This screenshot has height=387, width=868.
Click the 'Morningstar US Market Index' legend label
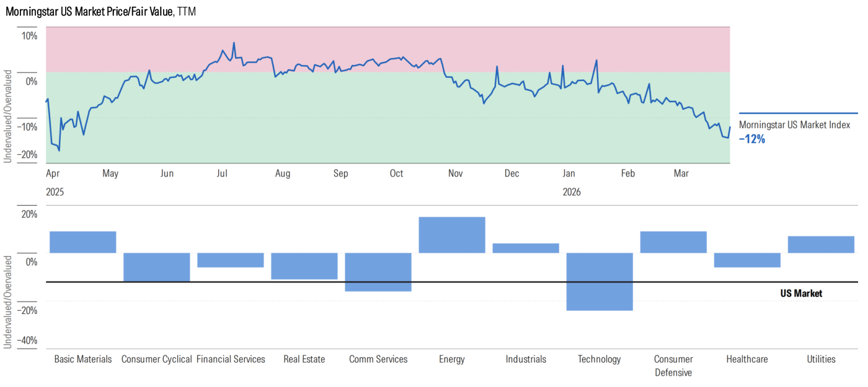coord(794,125)
